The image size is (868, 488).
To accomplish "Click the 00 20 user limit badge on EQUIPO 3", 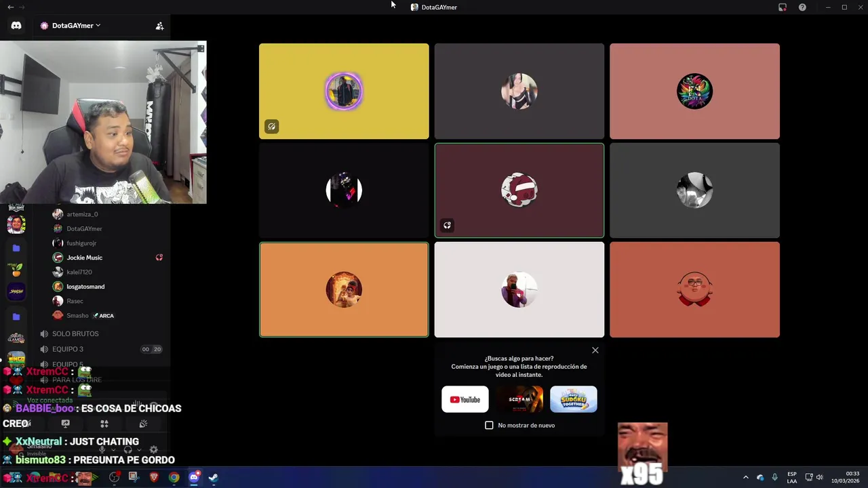I will [151, 349].
